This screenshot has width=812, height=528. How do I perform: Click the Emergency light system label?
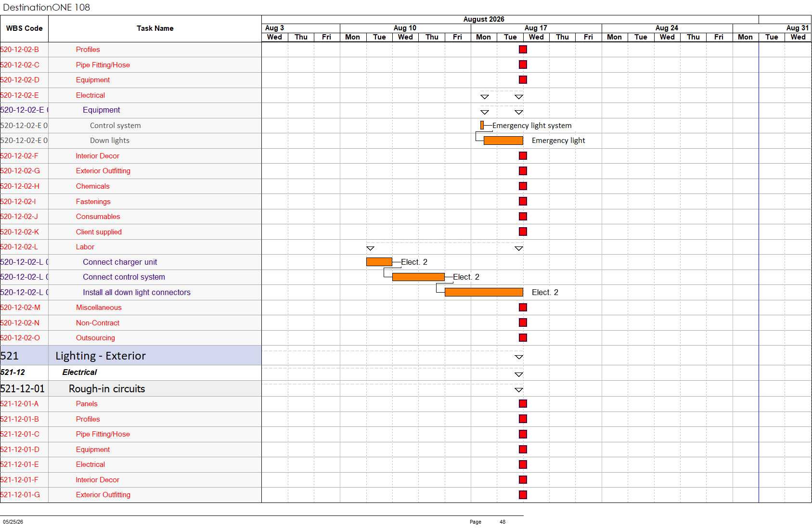[x=532, y=126]
